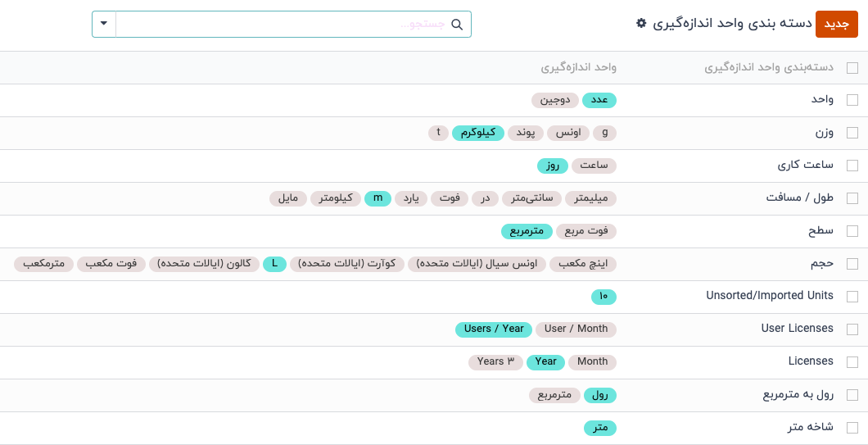The image size is (868, 445).
Task: Open the search options dropdown arrow
Action: click(104, 24)
